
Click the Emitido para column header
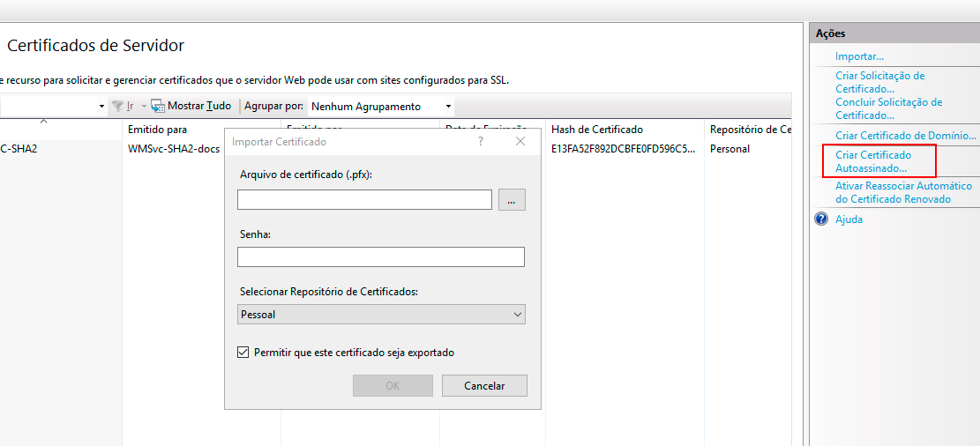pyautogui.click(x=158, y=130)
